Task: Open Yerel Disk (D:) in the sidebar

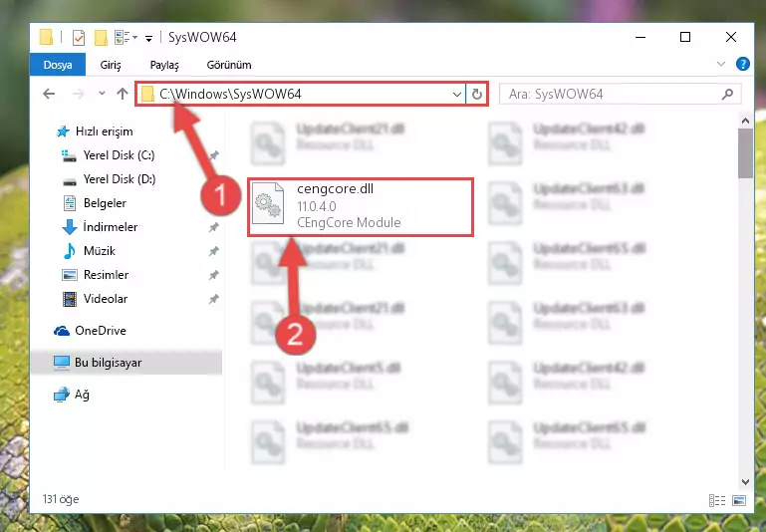Action: pyautogui.click(x=120, y=179)
